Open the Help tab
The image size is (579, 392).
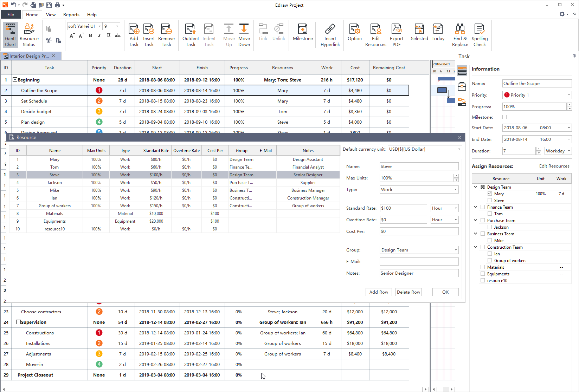tap(92, 14)
